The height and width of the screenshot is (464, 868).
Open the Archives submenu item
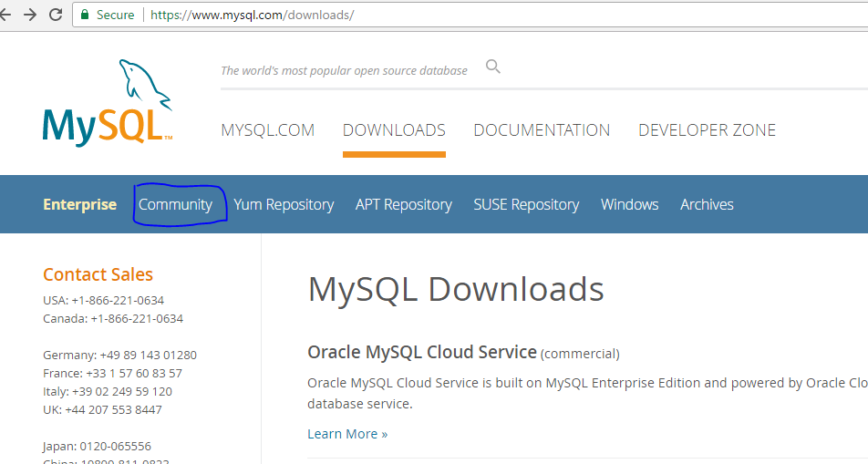[x=707, y=204]
